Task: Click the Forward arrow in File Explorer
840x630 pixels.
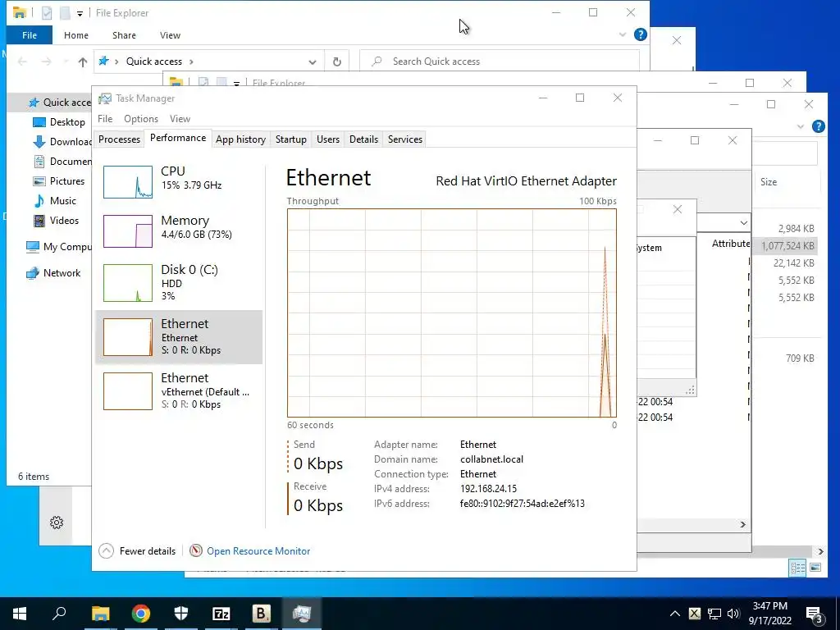Action: click(x=47, y=62)
